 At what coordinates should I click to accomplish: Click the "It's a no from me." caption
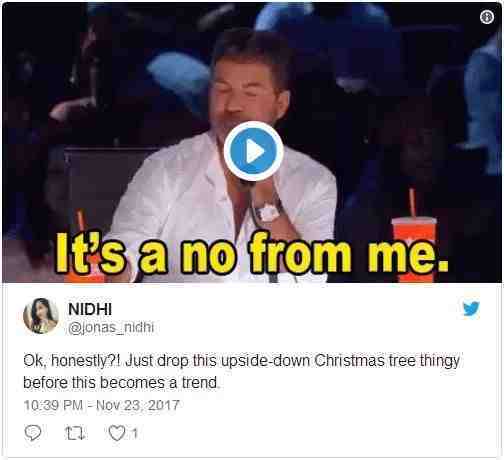252,254
